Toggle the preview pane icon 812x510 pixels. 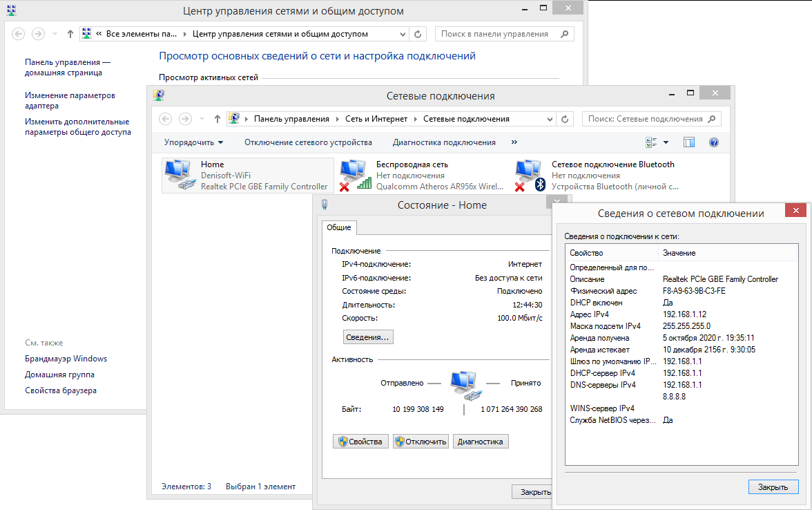click(x=688, y=142)
